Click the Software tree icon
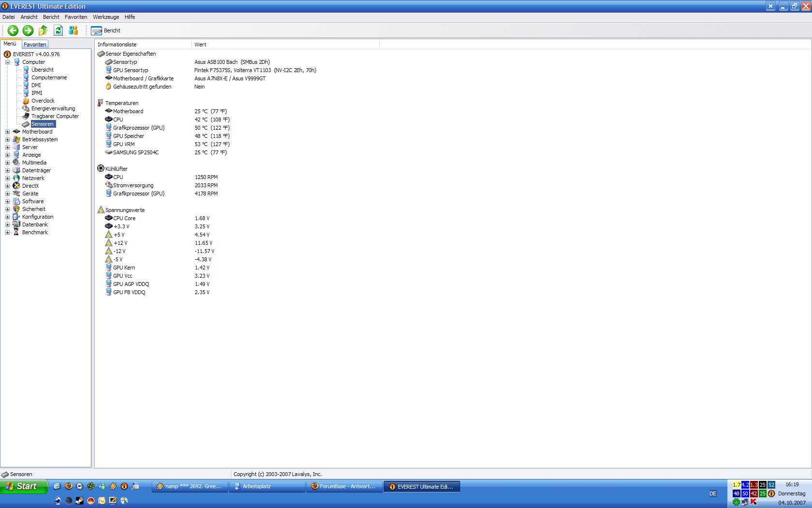 tap(16, 201)
